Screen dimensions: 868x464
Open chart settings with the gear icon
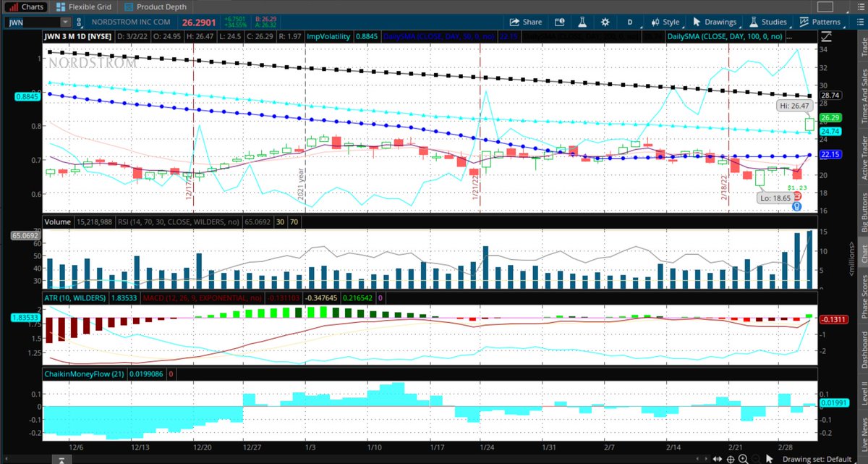point(605,22)
